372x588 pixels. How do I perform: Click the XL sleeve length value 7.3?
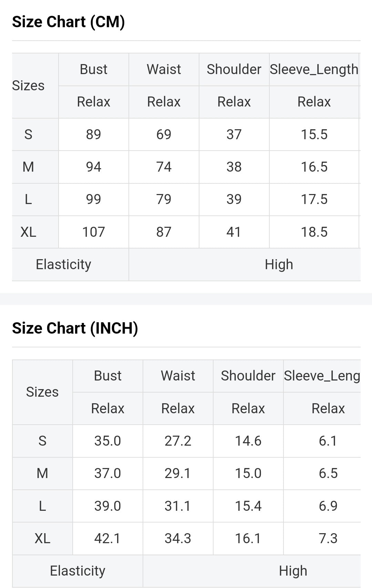(328, 538)
